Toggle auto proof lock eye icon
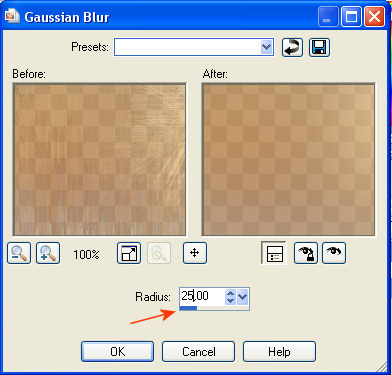This screenshot has width=392, height=375. [306, 253]
